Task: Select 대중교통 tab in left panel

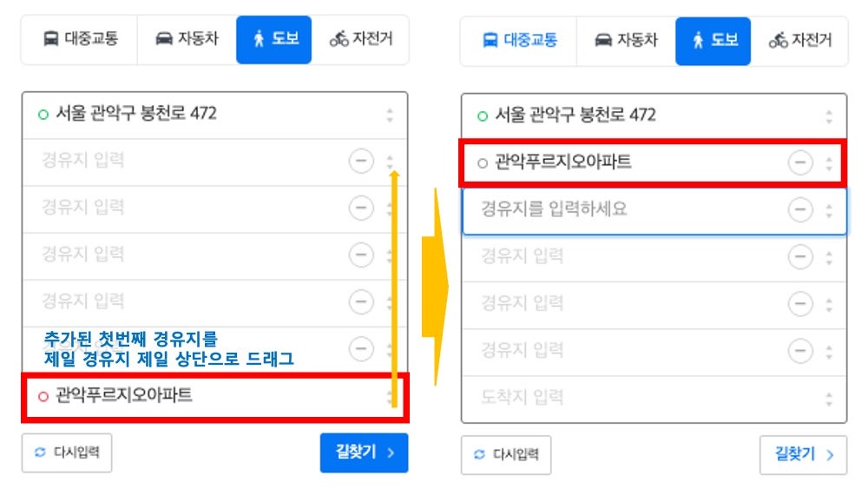Action: pyautogui.click(x=79, y=39)
